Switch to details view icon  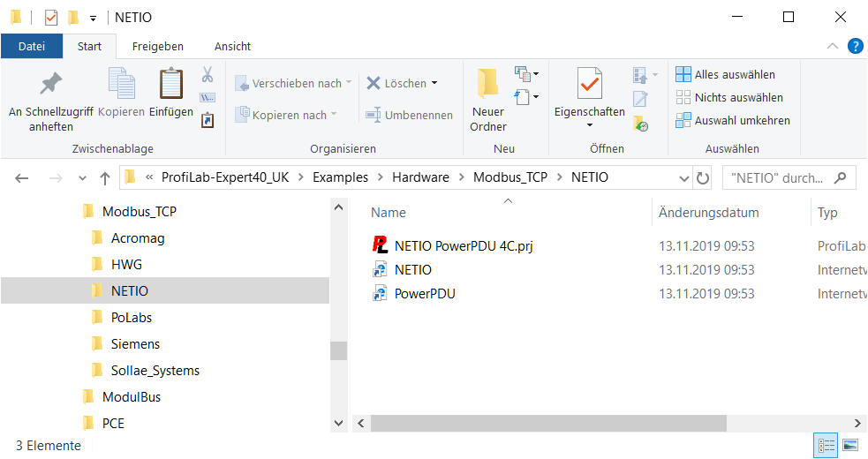[826, 445]
